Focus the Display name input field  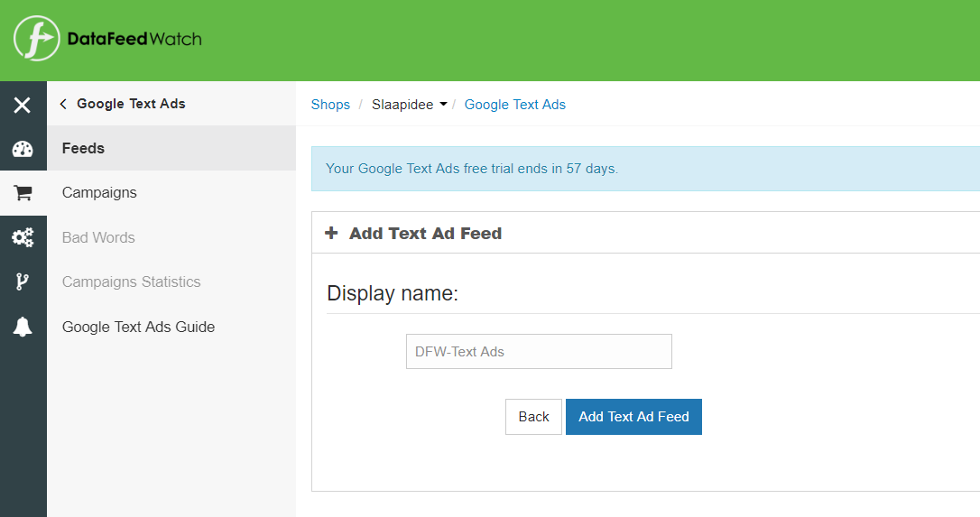pos(539,352)
